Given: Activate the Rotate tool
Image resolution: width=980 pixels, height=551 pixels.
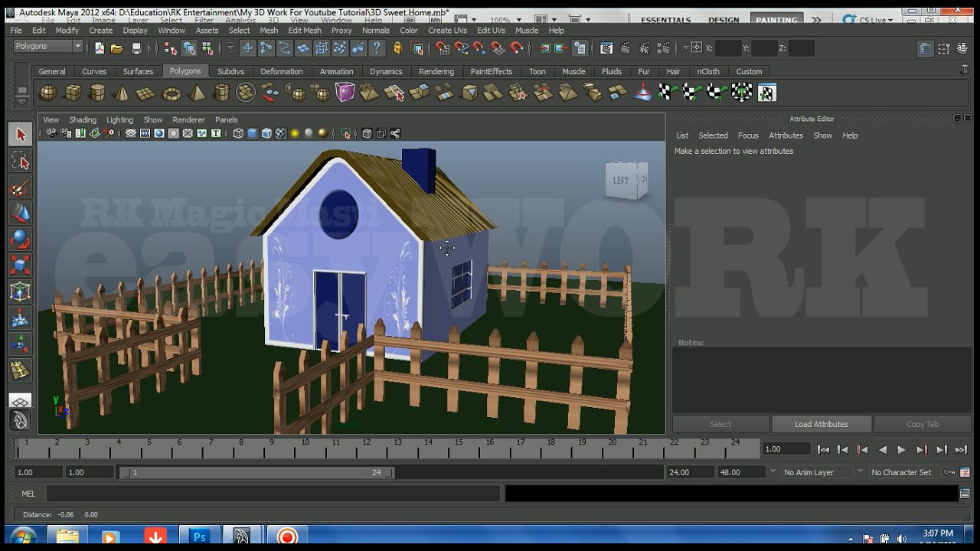Looking at the screenshot, I should click(x=21, y=240).
